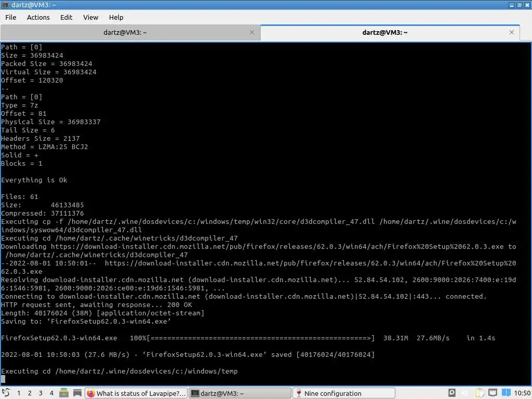Click the 'Saving to: FirefoxSetup62.0.3-win64.exe' line
Screen dimensions: 532x399
86,321
